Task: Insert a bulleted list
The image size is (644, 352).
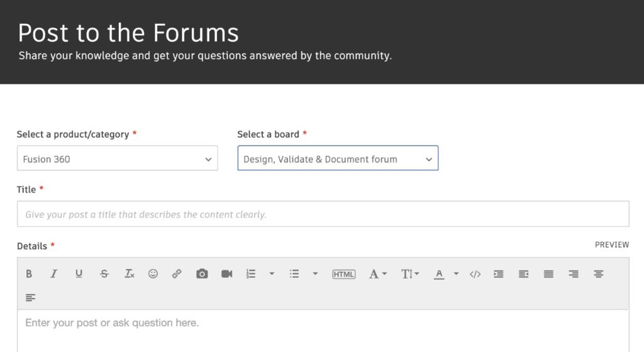Action: pos(294,274)
